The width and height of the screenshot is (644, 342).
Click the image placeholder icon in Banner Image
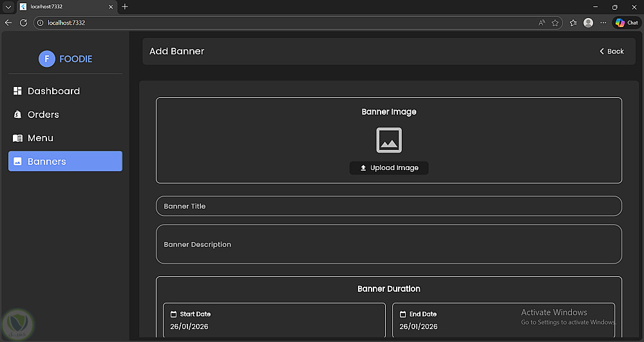click(389, 140)
